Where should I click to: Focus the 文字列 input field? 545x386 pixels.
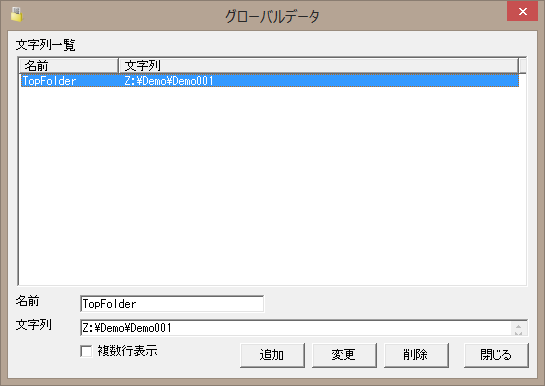[x=296, y=328]
